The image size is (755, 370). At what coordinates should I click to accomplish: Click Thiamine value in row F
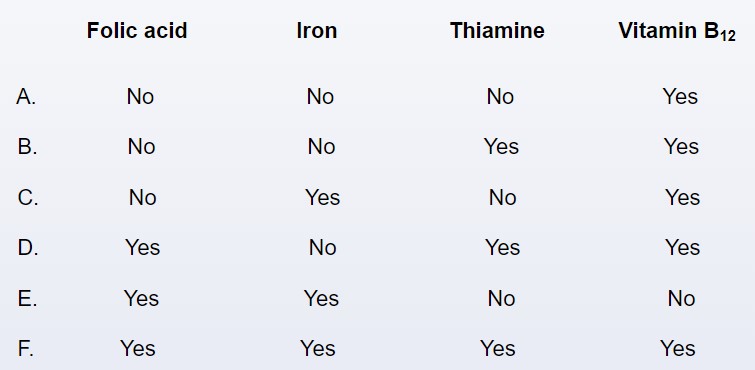[497, 349]
